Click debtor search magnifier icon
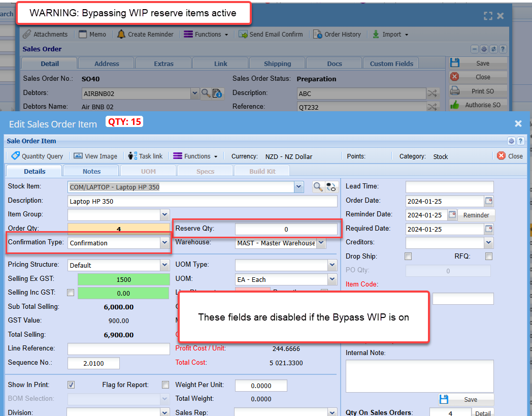This screenshot has height=416, width=532. [x=206, y=93]
